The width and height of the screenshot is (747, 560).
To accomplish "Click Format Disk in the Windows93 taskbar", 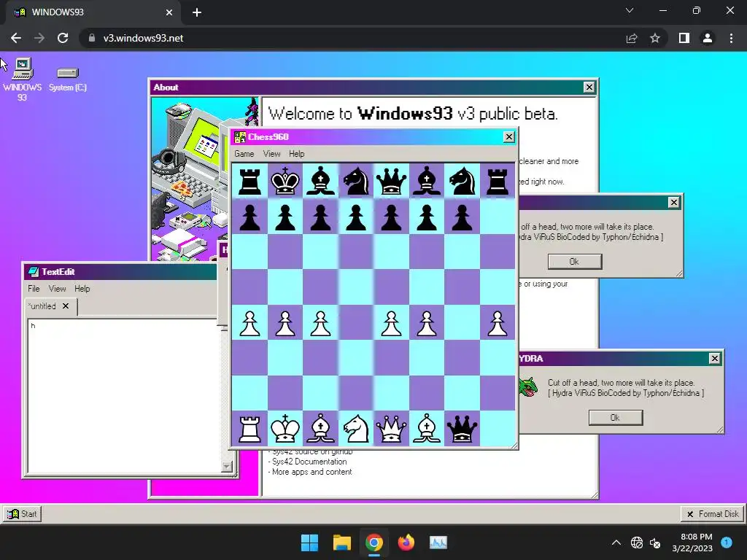I will point(713,514).
